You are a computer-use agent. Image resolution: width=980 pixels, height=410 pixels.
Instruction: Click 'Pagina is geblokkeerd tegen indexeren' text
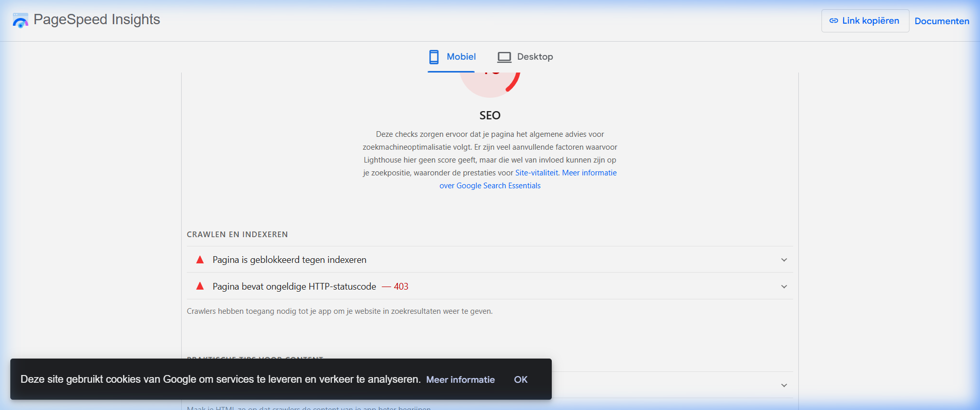point(289,260)
